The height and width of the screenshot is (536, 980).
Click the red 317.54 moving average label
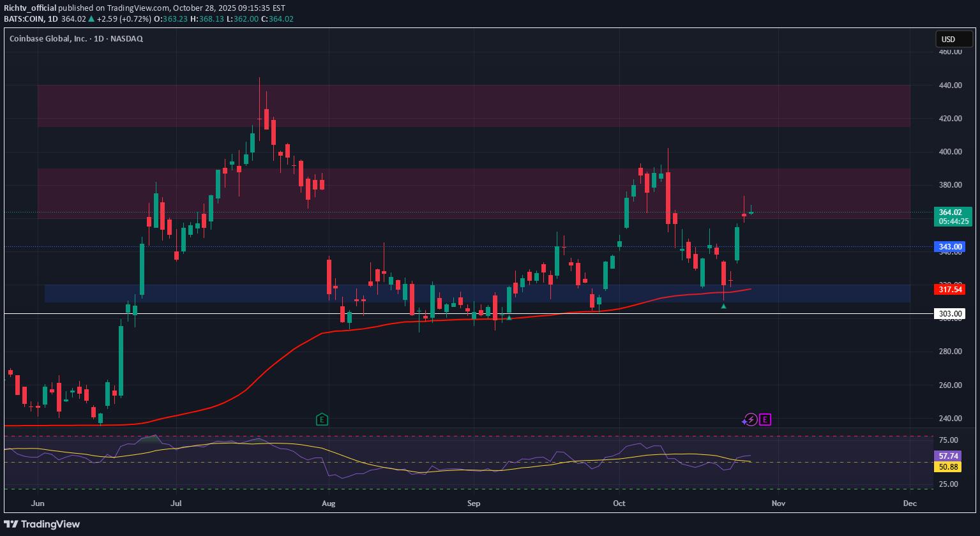click(951, 290)
